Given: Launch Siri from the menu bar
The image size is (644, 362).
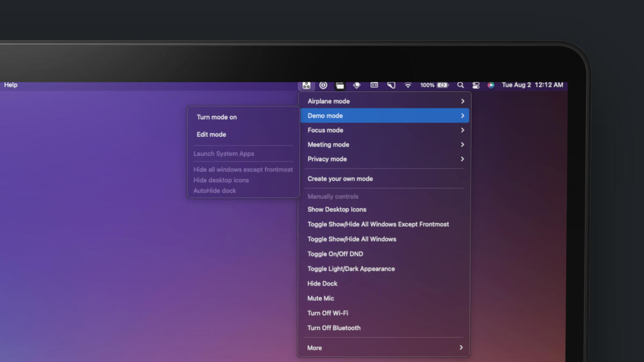Looking at the screenshot, I should pyautogui.click(x=491, y=85).
